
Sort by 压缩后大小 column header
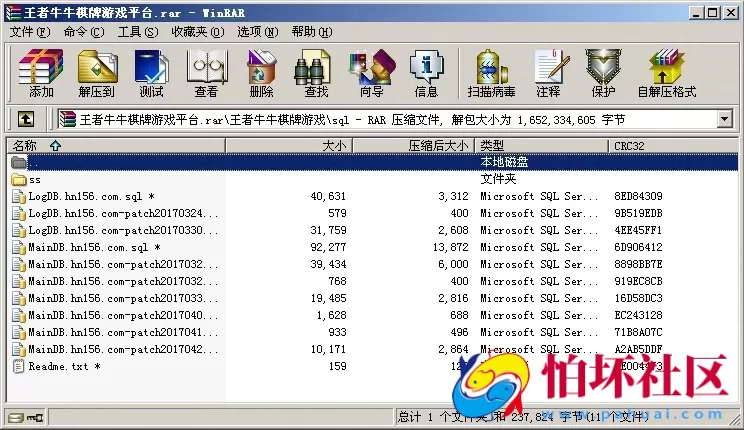pos(437,146)
